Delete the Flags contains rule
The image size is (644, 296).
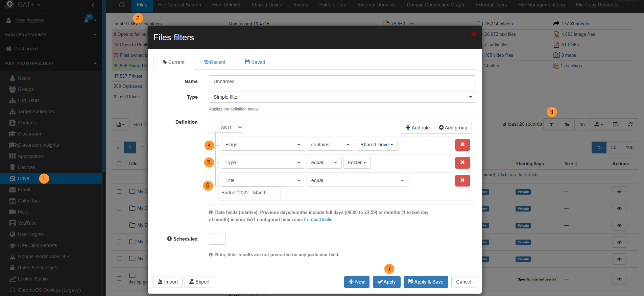[462, 145]
